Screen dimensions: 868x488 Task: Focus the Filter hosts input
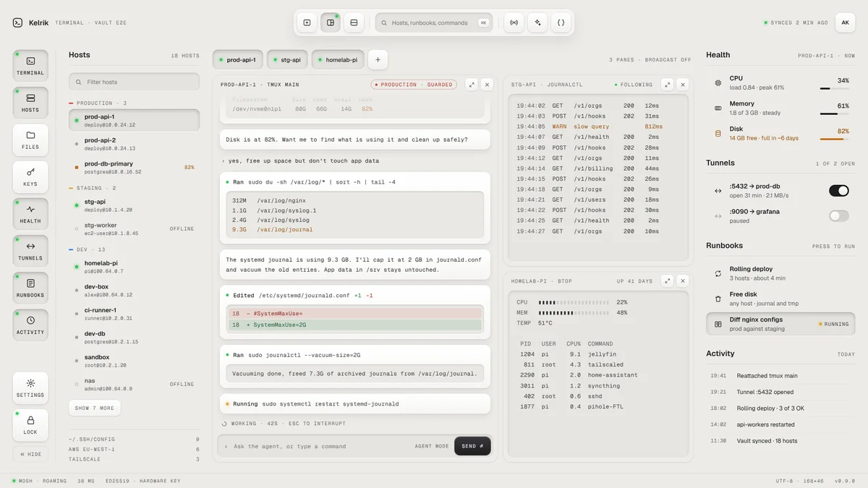pos(134,82)
